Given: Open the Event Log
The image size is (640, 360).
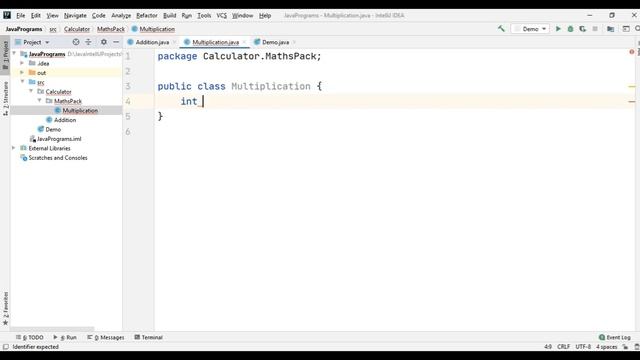Looking at the screenshot, I should click(x=615, y=337).
